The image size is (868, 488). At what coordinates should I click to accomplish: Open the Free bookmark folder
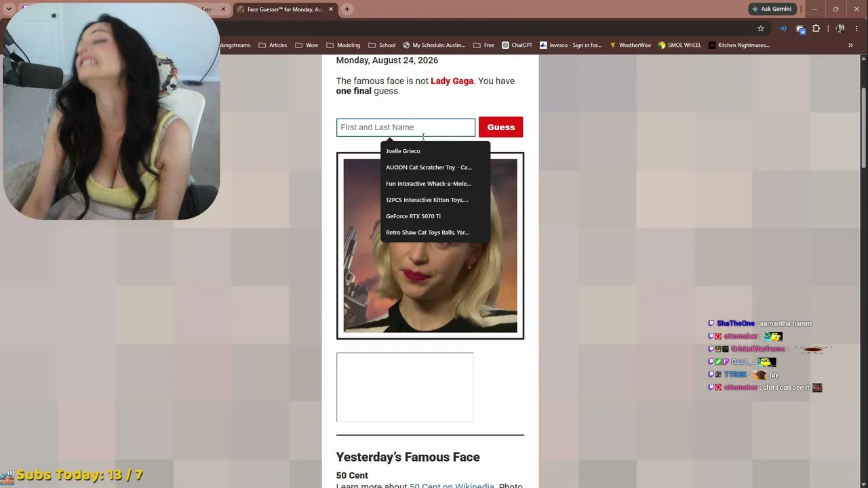484,45
